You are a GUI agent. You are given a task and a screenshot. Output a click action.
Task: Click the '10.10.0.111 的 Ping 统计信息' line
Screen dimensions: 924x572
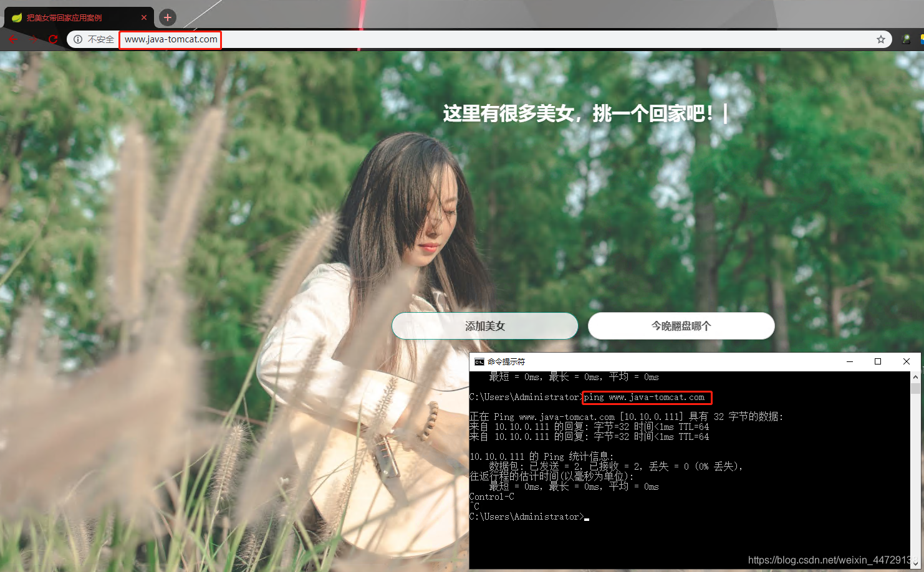(x=541, y=457)
